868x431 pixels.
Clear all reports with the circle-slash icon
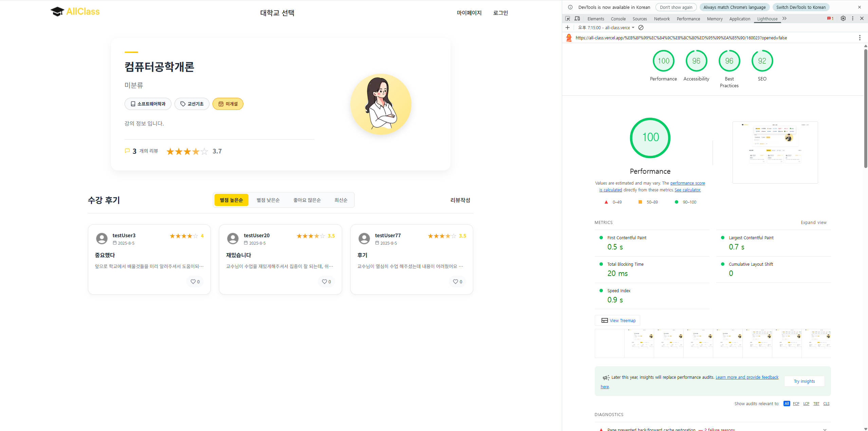click(x=641, y=27)
